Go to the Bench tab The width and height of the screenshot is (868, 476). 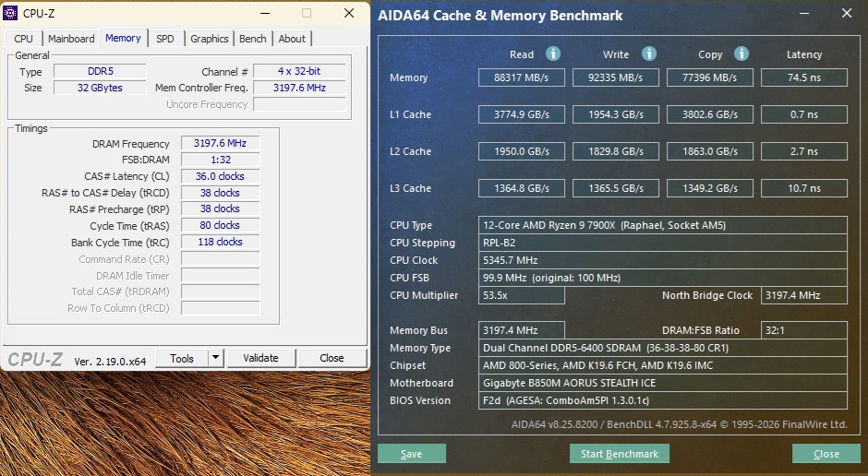[252, 39]
